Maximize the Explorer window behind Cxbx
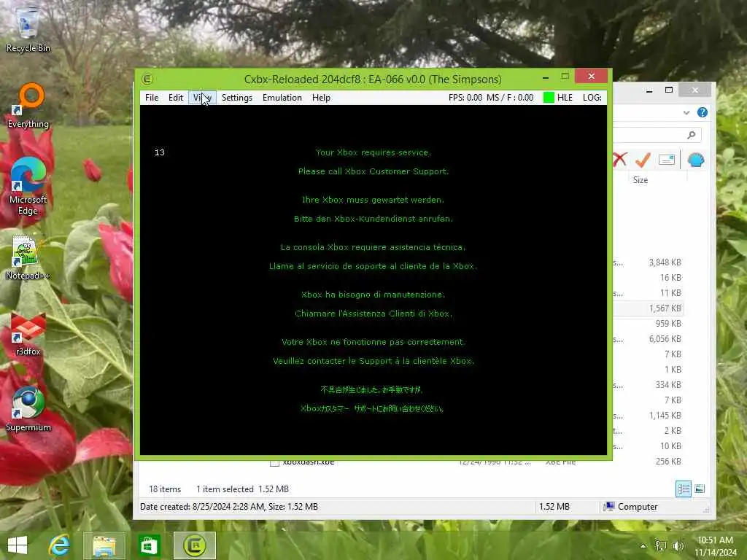Viewport: 747px width, 560px height. point(669,90)
